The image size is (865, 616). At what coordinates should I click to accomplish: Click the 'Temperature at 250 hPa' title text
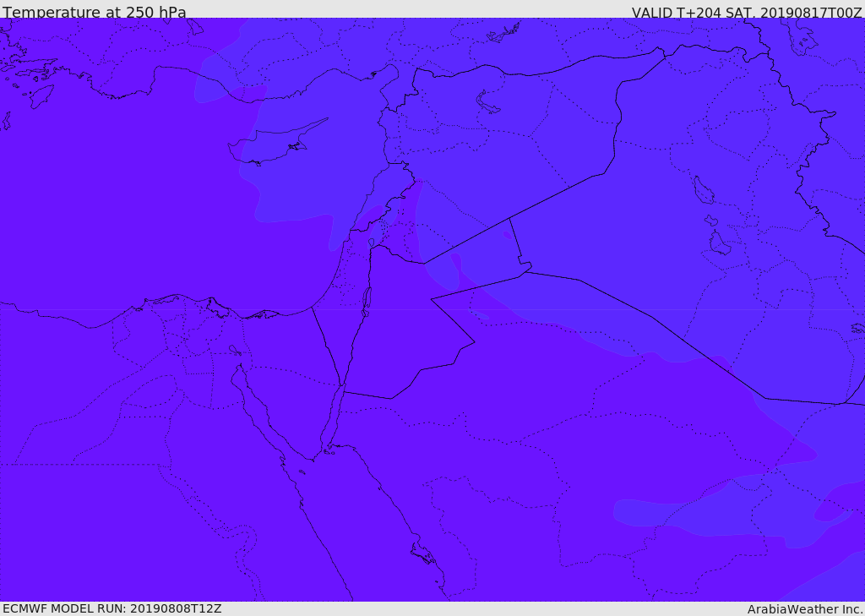[95, 12]
